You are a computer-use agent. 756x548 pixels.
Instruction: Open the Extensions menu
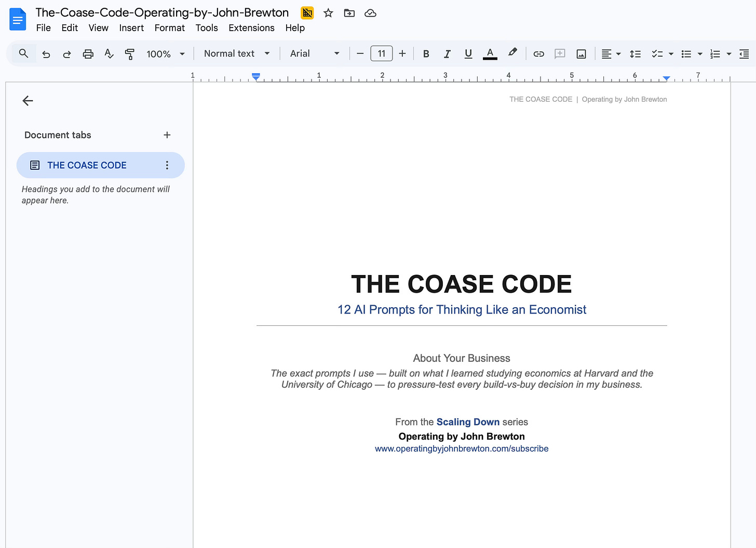click(x=251, y=28)
